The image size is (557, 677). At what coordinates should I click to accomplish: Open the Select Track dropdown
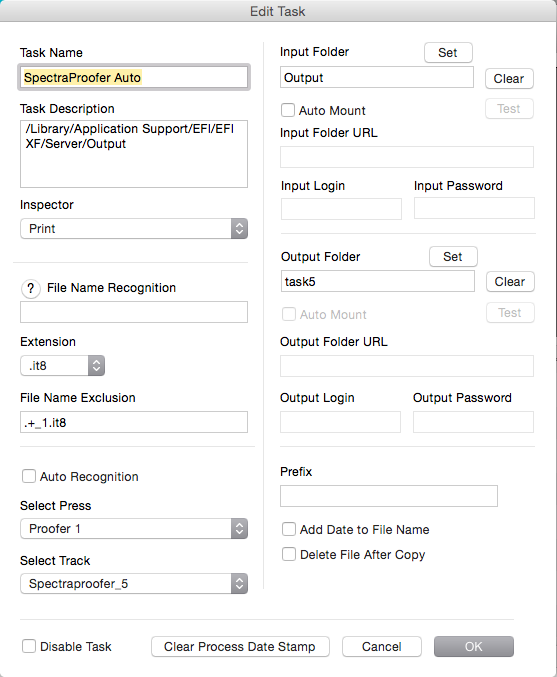134,584
